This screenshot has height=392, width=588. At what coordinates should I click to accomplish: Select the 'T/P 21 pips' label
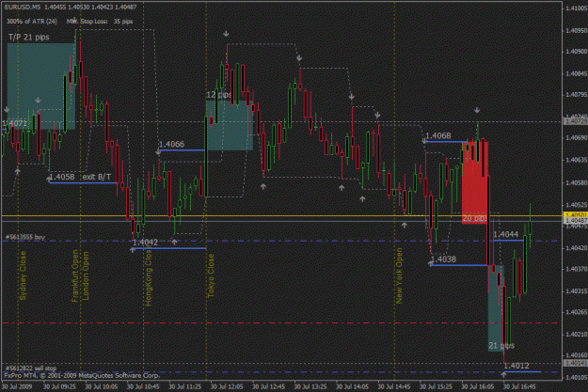29,37
